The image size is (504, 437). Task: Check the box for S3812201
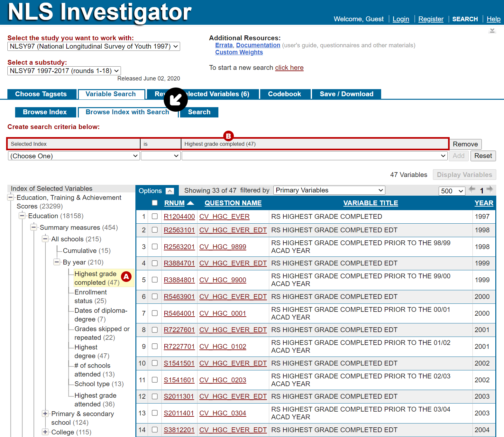point(155,430)
